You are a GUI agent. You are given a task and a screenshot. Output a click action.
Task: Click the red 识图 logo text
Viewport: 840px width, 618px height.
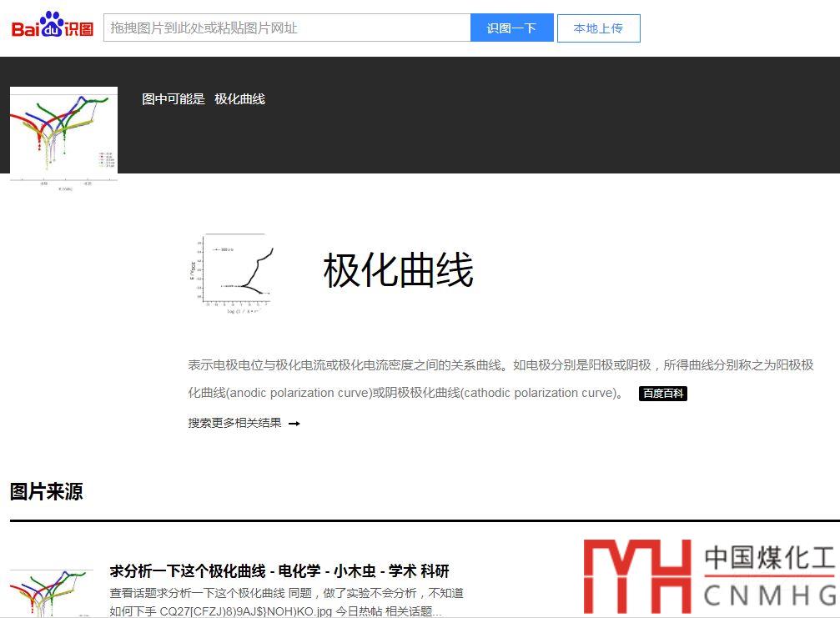coord(80,28)
